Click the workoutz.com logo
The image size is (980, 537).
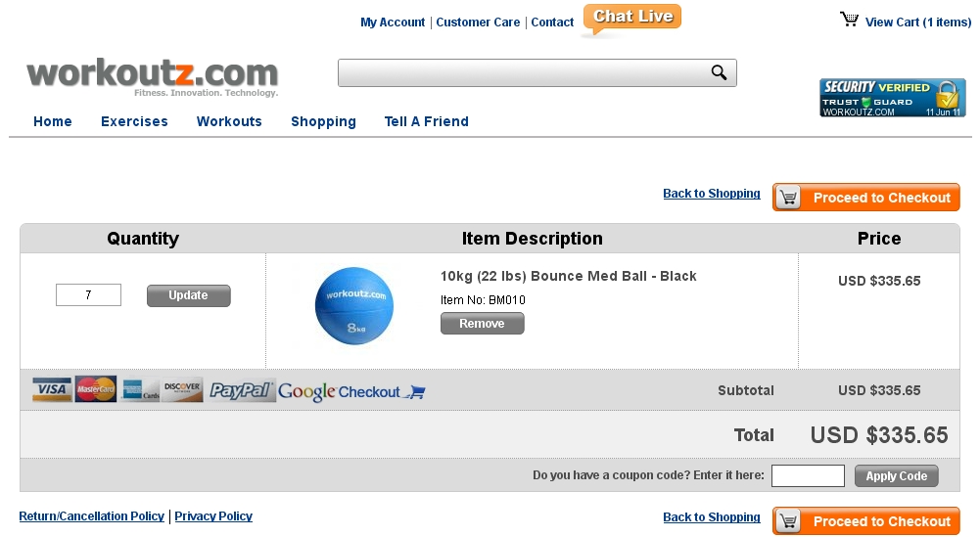tap(152, 77)
